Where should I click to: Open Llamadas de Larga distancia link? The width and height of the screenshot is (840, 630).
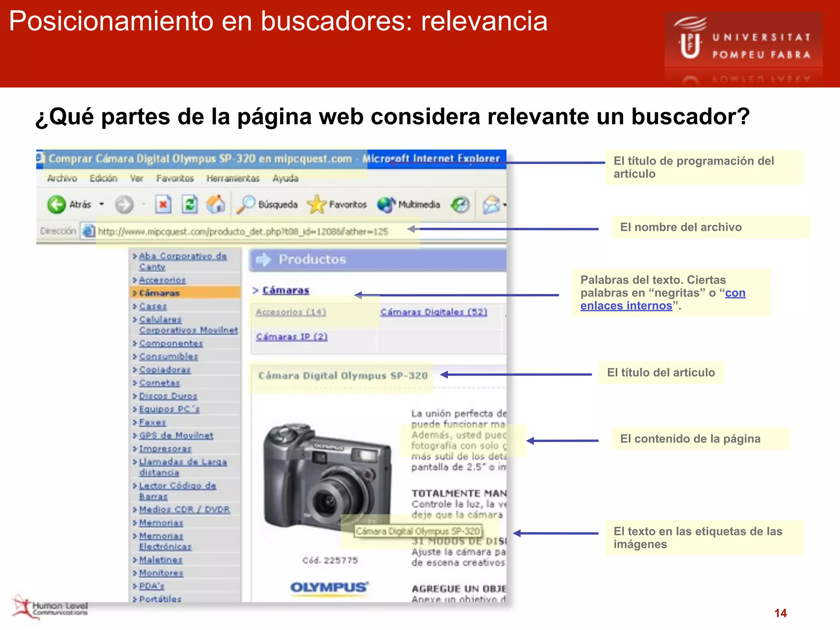pos(183,467)
